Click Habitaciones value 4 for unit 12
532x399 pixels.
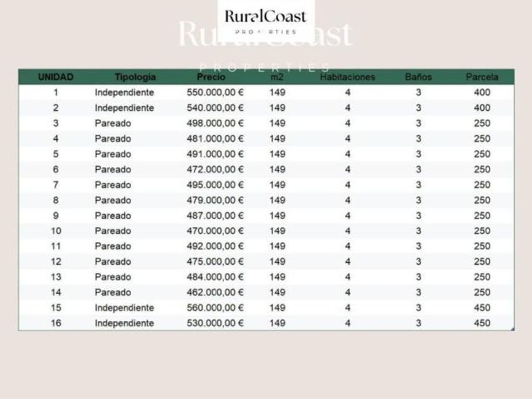(x=348, y=262)
